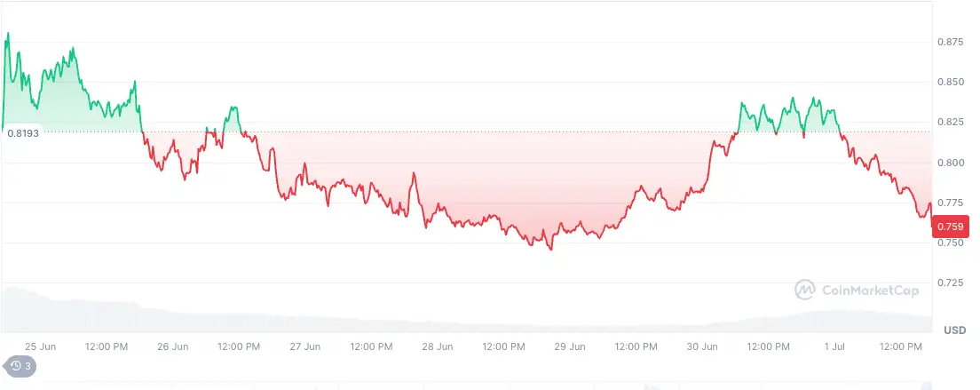The image size is (980, 390).
Task: Click the history clock badge showing 3
Action: click(20, 366)
